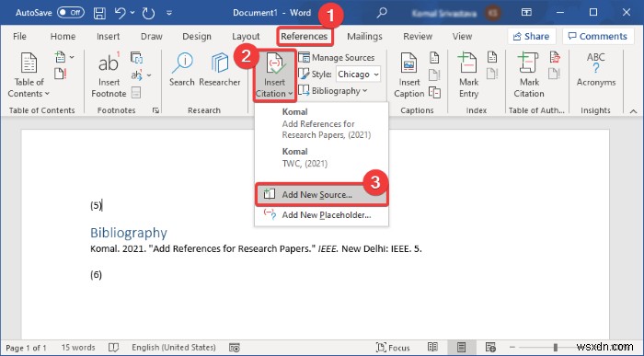The image size is (644, 356).
Task: Select Add New Source menu item
Action: tap(321, 195)
